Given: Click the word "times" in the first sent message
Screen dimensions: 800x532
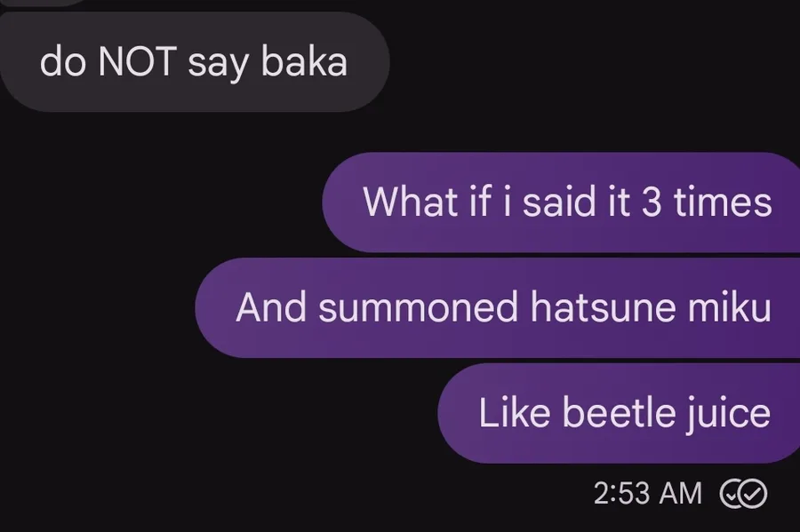Looking at the screenshot, I should [x=723, y=202].
